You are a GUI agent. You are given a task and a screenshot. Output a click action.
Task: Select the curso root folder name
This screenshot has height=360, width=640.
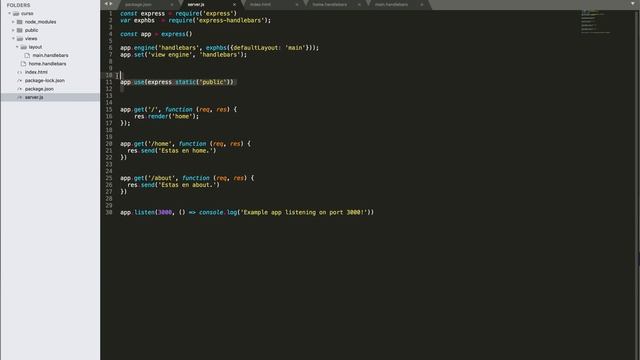click(x=27, y=13)
